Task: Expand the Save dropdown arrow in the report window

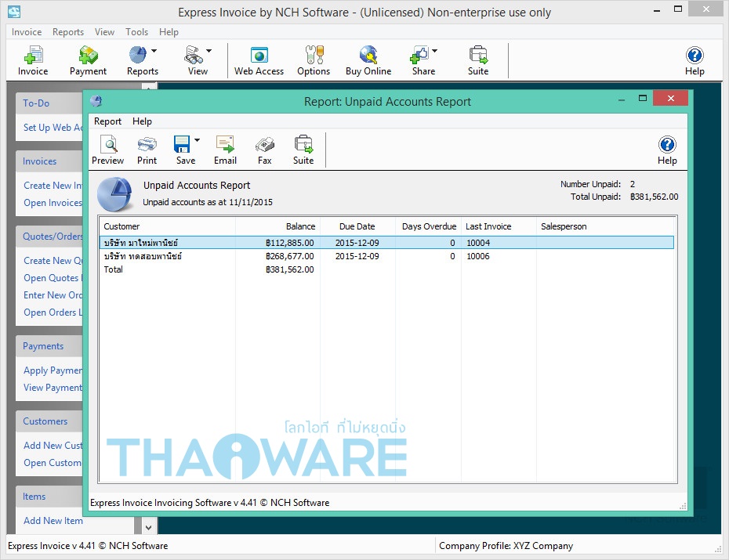Action: pyautogui.click(x=197, y=139)
